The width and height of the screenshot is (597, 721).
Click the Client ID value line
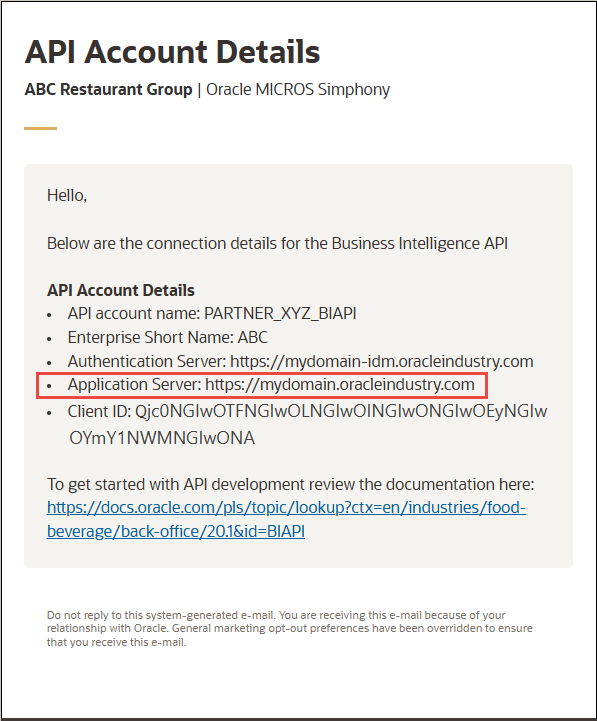click(x=307, y=424)
